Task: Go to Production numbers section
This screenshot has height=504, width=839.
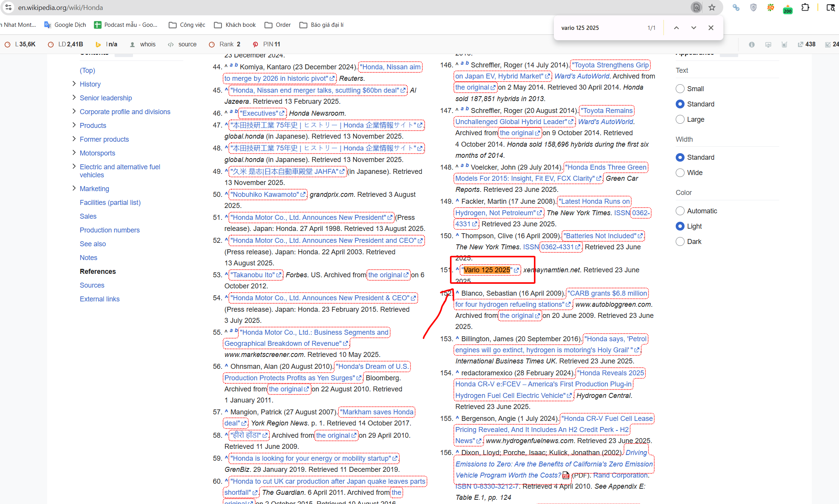Action: pos(110,230)
